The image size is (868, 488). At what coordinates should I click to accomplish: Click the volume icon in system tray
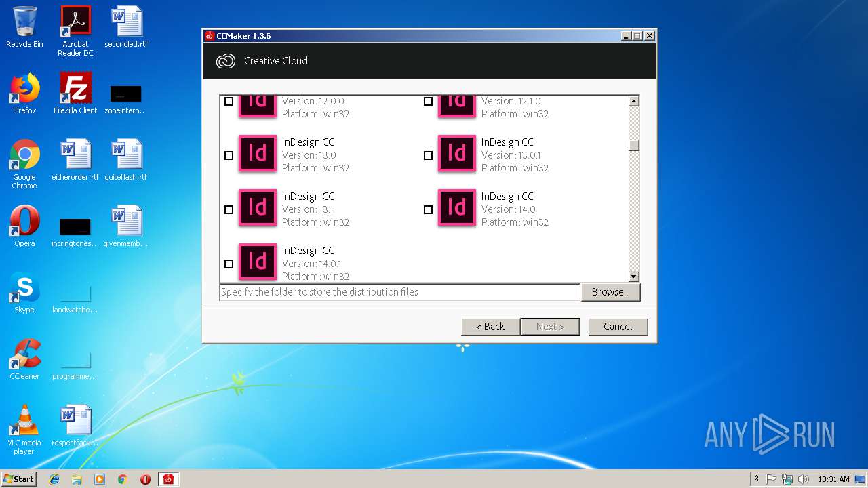click(804, 479)
